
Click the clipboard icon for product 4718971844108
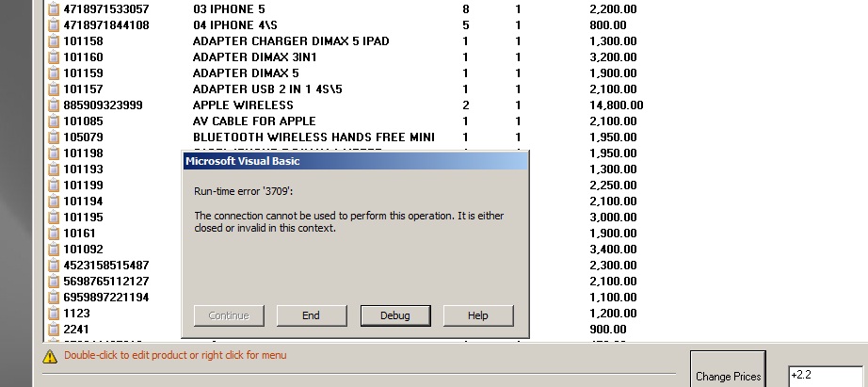[53, 24]
